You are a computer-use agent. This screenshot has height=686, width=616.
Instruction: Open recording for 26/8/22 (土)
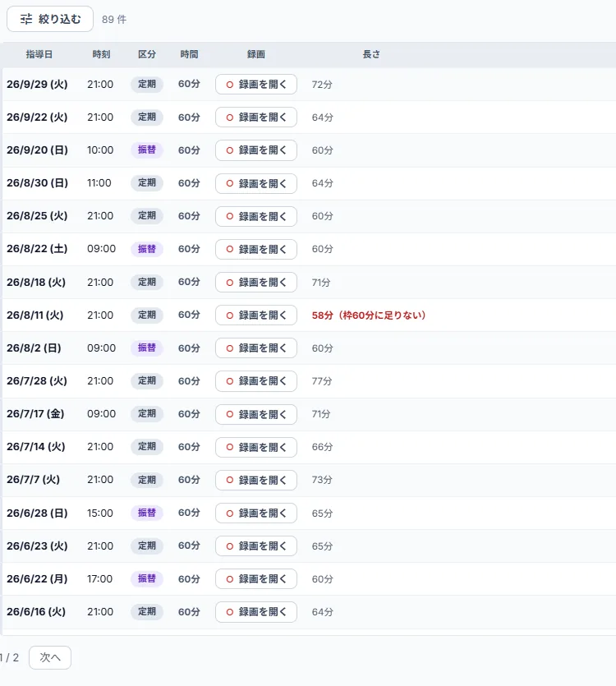point(256,249)
